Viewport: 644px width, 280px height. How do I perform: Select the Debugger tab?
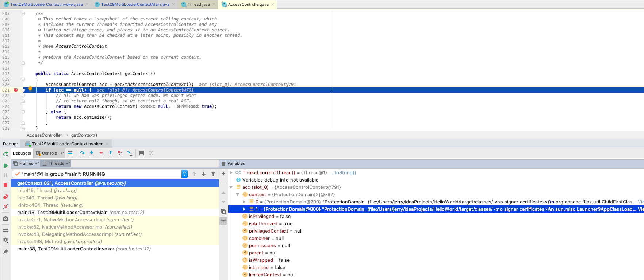point(22,153)
